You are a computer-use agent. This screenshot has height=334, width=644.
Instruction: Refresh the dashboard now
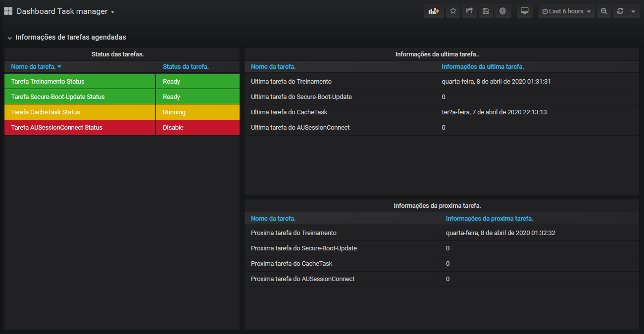click(620, 11)
